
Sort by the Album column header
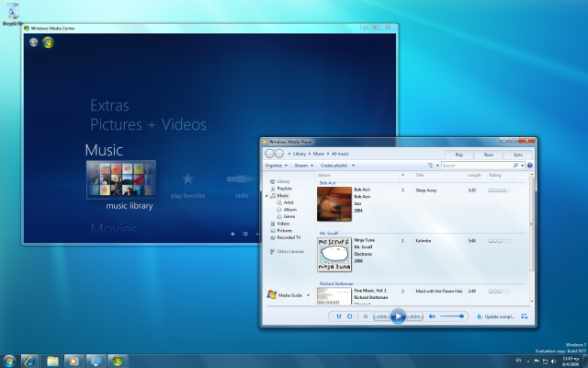[x=324, y=176]
